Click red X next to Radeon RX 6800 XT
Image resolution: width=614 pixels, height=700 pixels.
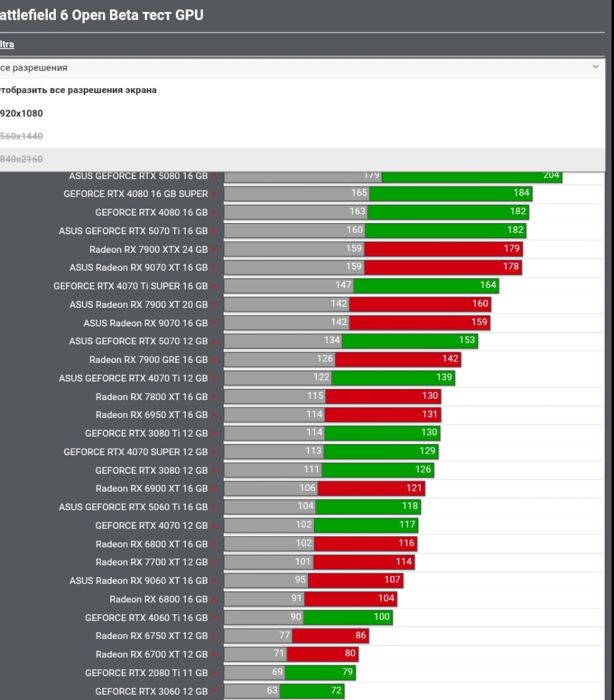[214, 545]
